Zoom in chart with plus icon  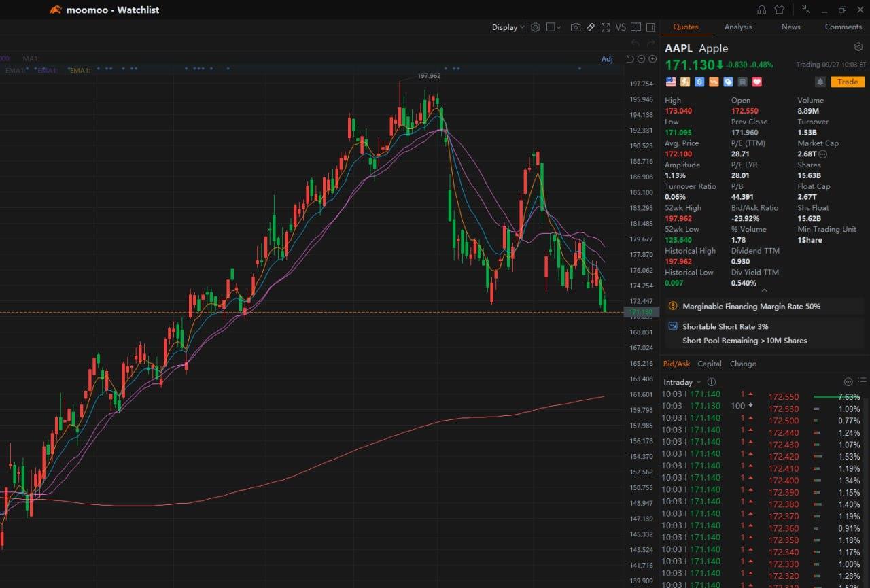coord(652,59)
